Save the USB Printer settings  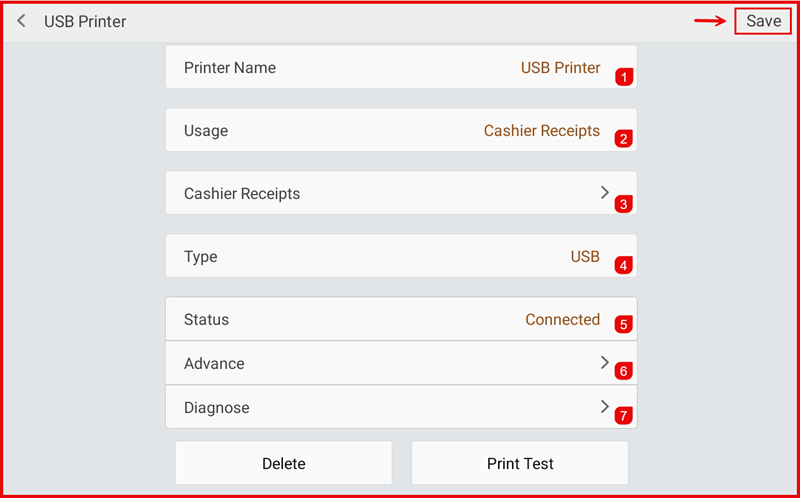coord(763,21)
